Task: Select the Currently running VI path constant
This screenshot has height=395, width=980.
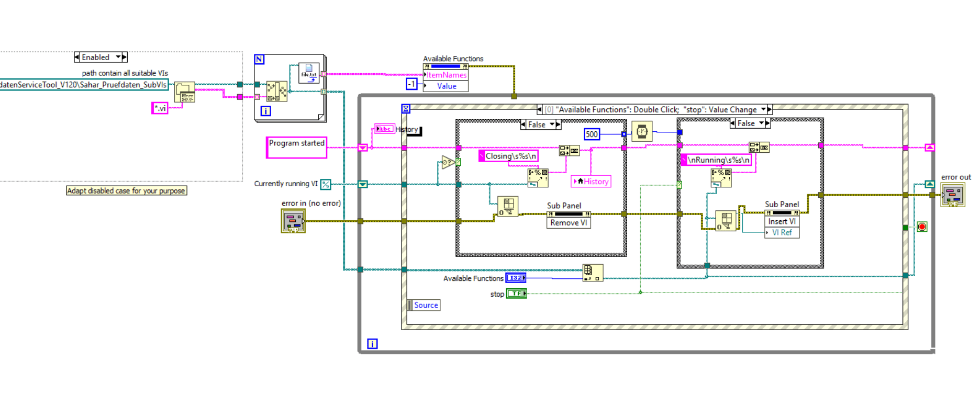Action: tap(326, 184)
